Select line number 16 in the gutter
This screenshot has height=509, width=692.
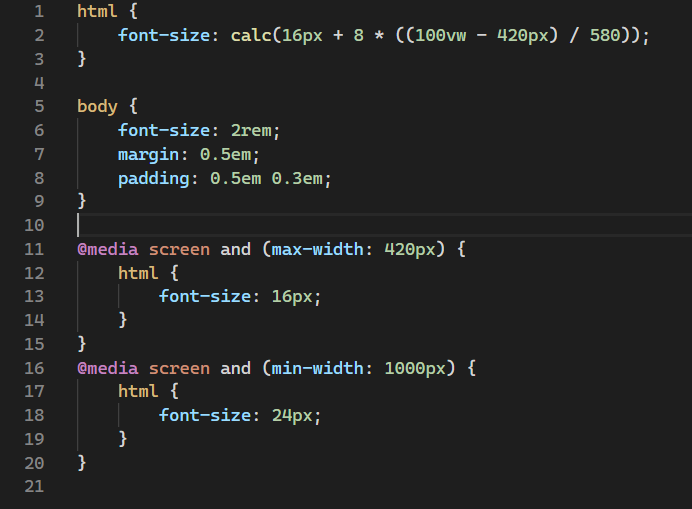click(34, 368)
